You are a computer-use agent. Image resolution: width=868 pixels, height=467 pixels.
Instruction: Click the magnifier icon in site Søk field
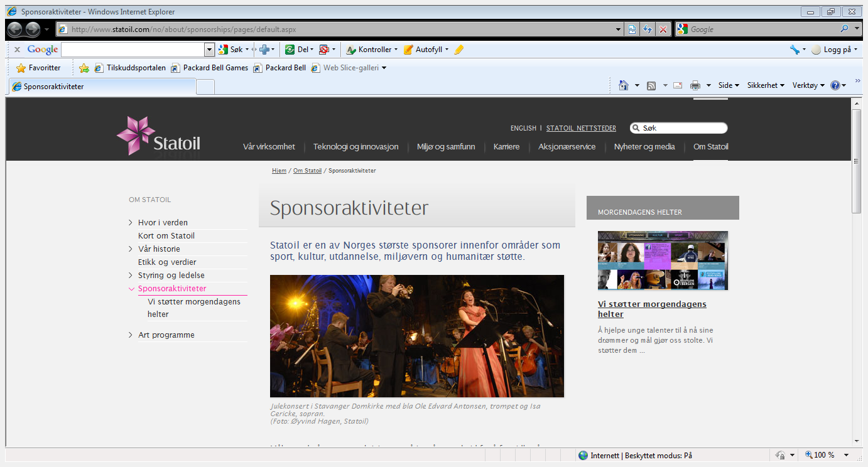(636, 128)
